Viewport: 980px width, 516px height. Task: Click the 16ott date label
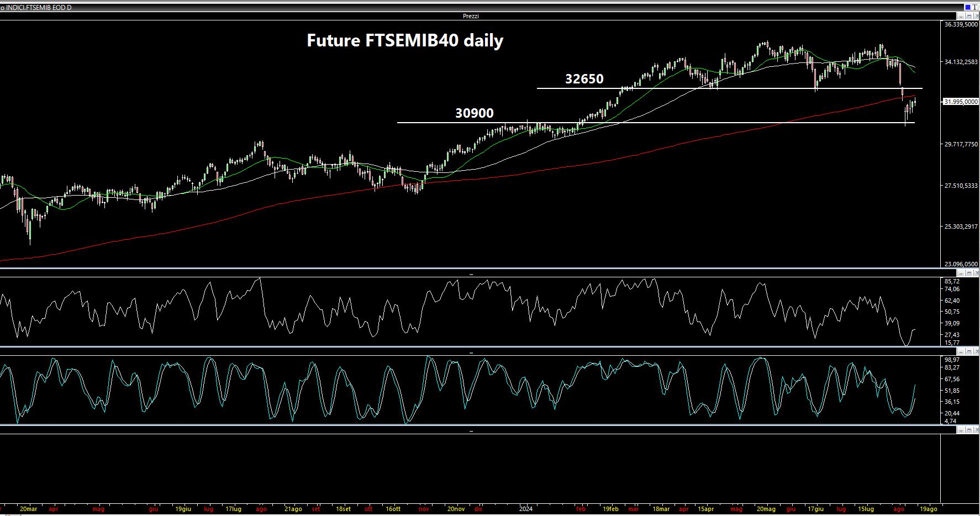tap(393, 509)
